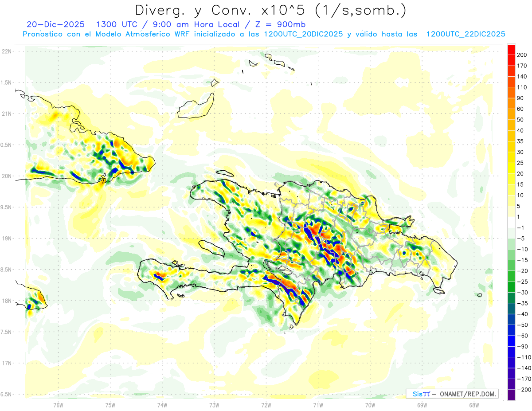
Task: Click the '-30' color scale value
Action: (x=523, y=293)
